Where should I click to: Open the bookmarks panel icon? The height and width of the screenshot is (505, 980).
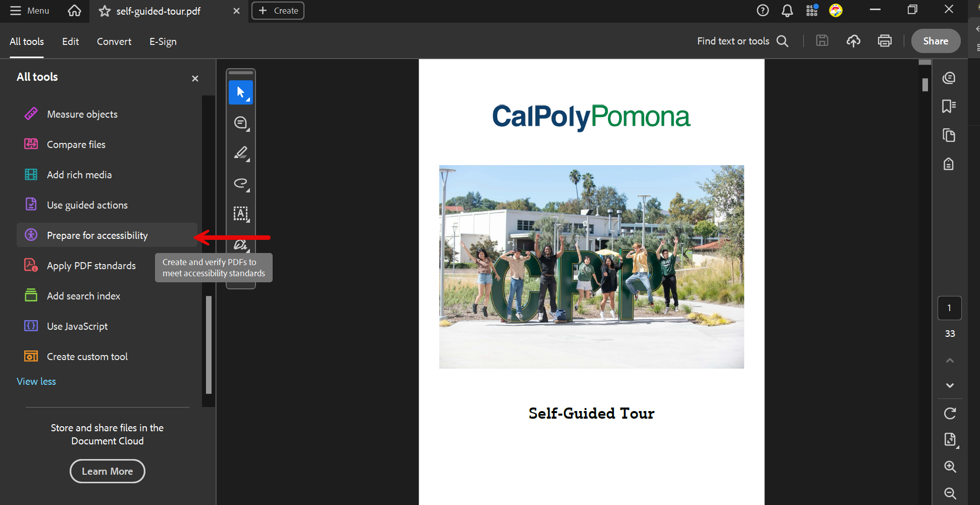pos(949,106)
